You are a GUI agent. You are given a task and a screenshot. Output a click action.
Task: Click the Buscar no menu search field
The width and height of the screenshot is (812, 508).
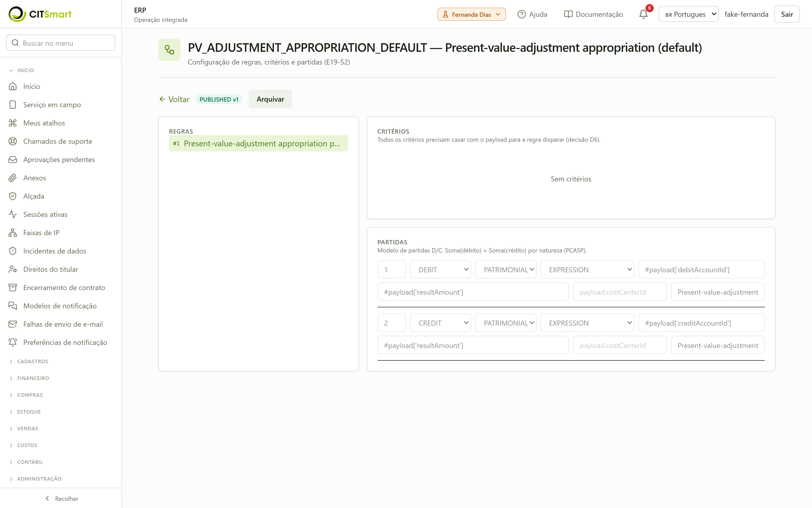coord(61,43)
